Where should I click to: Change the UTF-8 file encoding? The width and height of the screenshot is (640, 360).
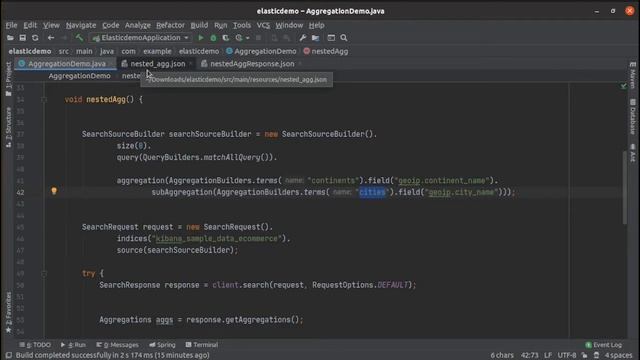tap(567, 356)
